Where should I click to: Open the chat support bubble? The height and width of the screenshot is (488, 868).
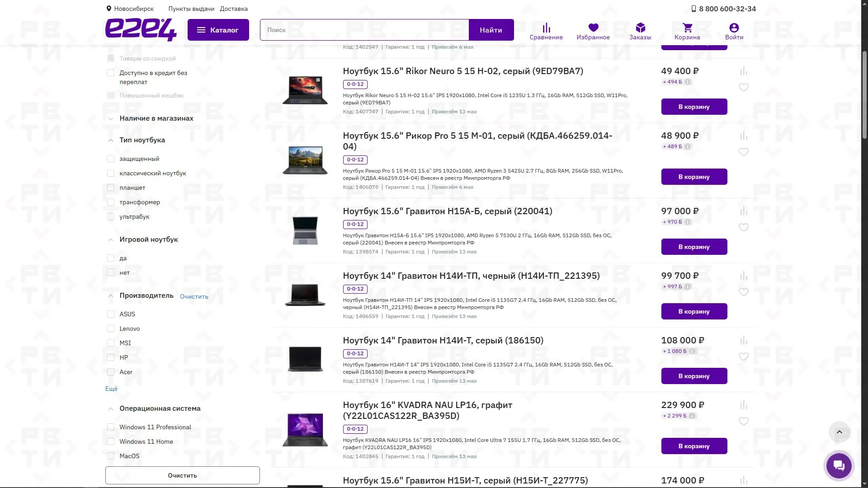839,465
